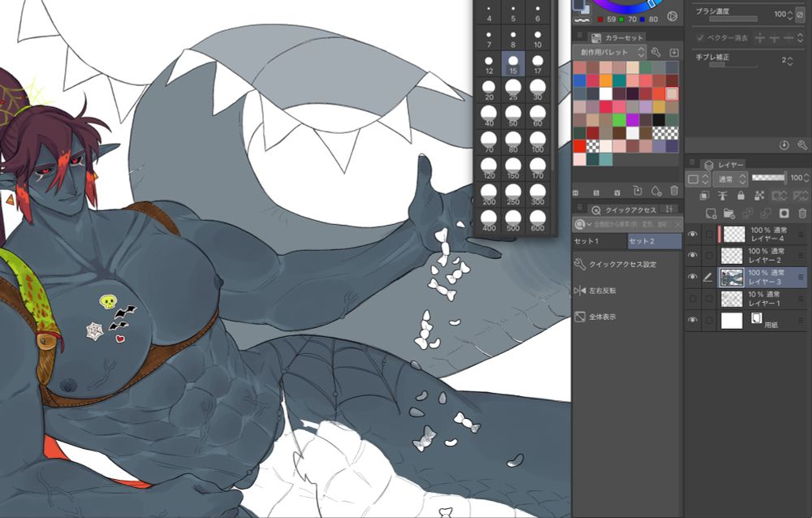Open ベクター消去 mode stepper arrows
The width and height of the screenshot is (812, 518).
(x=801, y=38)
